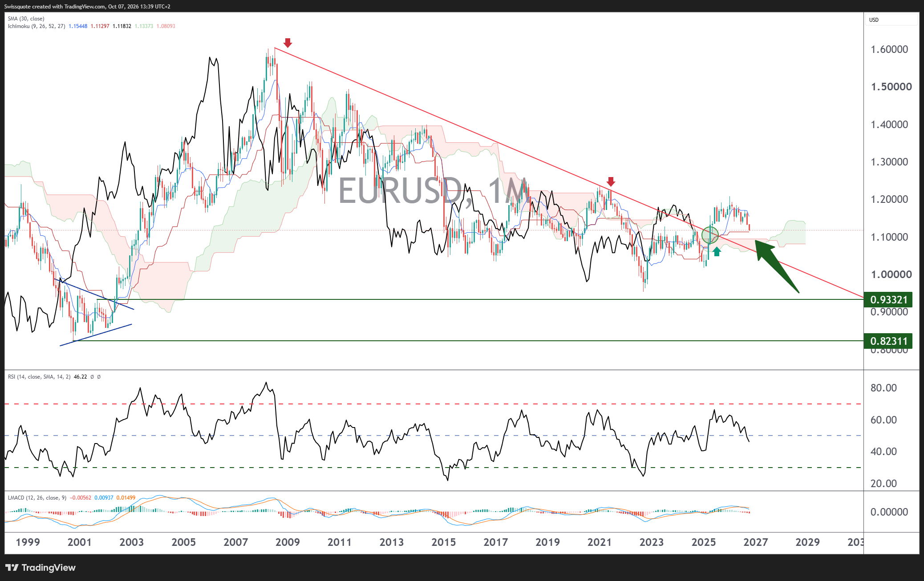Click the small green up arrow near 2025
The image size is (924, 581).
(717, 251)
